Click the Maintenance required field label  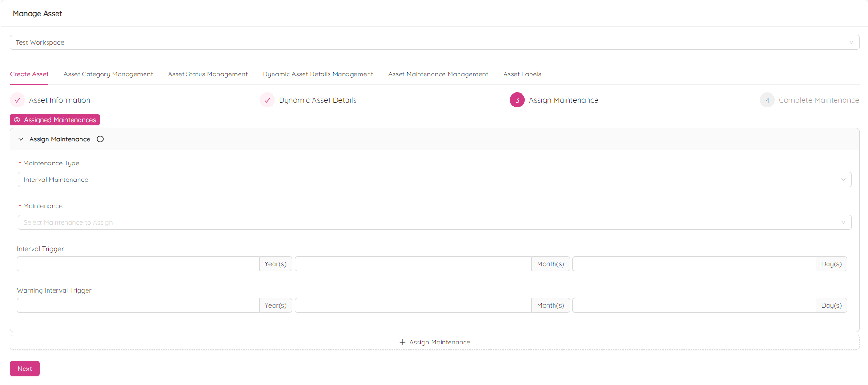point(43,206)
